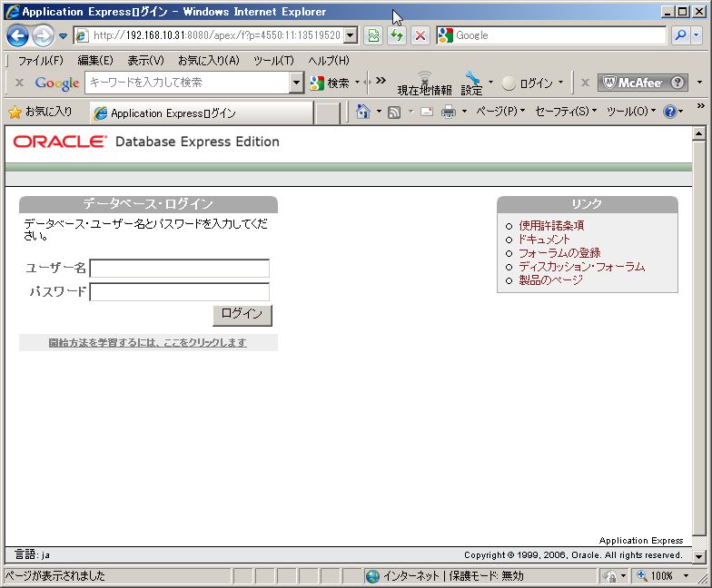The width and height of the screenshot is (712, 588).
Task: Click the McAfee logo button
Action: 632,83
